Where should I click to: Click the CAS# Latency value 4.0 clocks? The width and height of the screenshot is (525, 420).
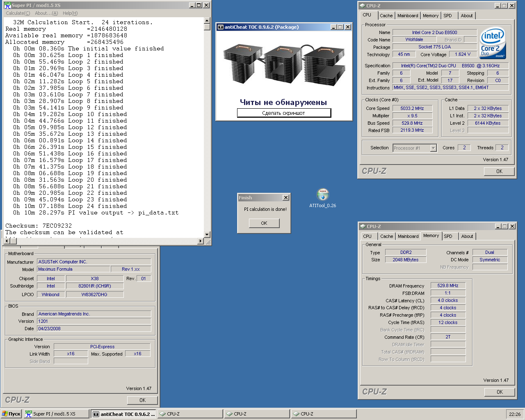[x=448, y=300]
